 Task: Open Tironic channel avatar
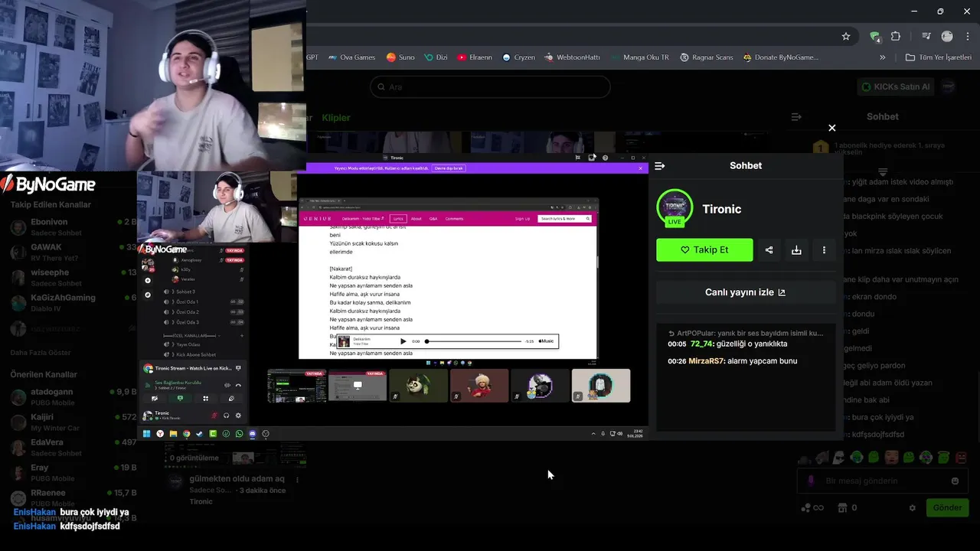675,208
